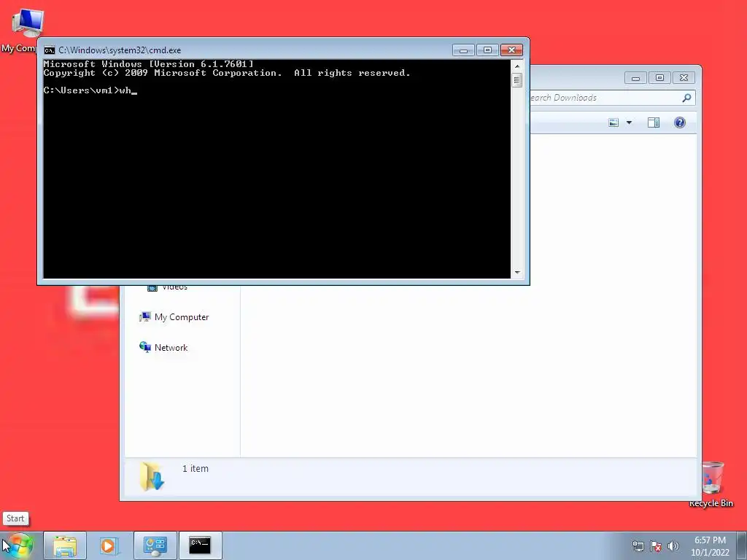
Task: Open Action Center flag tray icon
Action: pyautogui.click(x=656, y=546)
